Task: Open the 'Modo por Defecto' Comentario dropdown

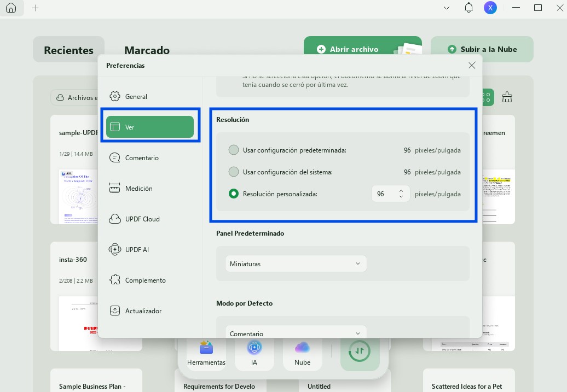Action: 295,332
